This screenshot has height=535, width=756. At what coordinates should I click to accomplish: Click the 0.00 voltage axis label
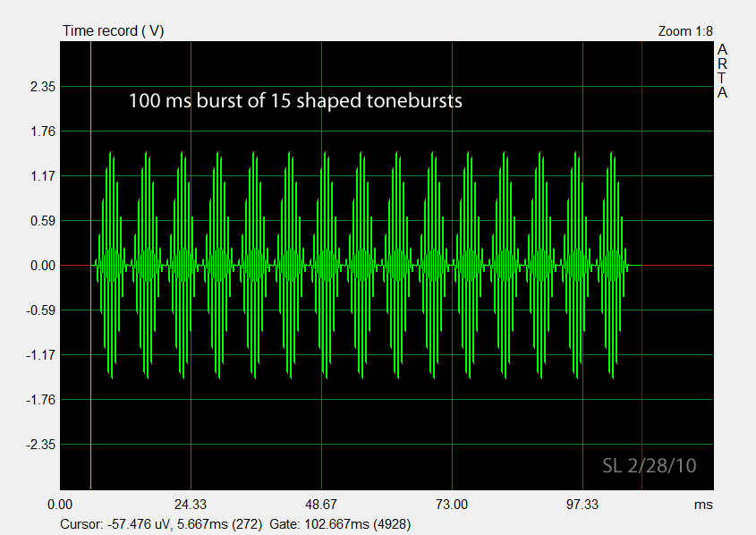(x=43, y=266)
